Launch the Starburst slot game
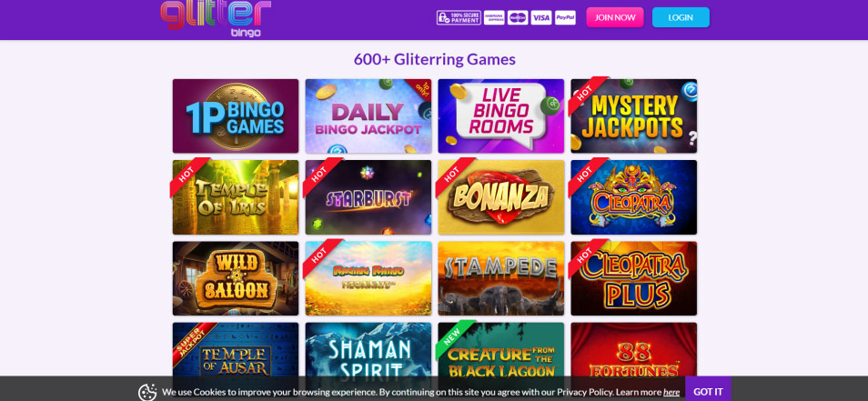This screenshot has height=401, width=868. click(x=368, y=197)
